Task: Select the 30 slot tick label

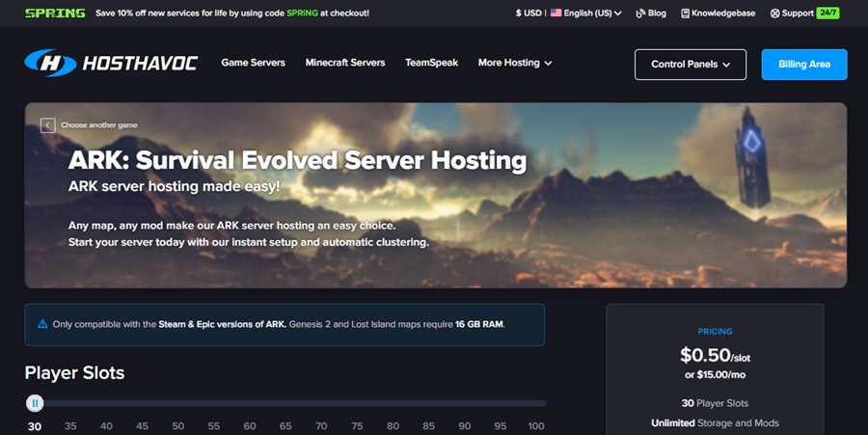Action: click(x=35, y=426)
